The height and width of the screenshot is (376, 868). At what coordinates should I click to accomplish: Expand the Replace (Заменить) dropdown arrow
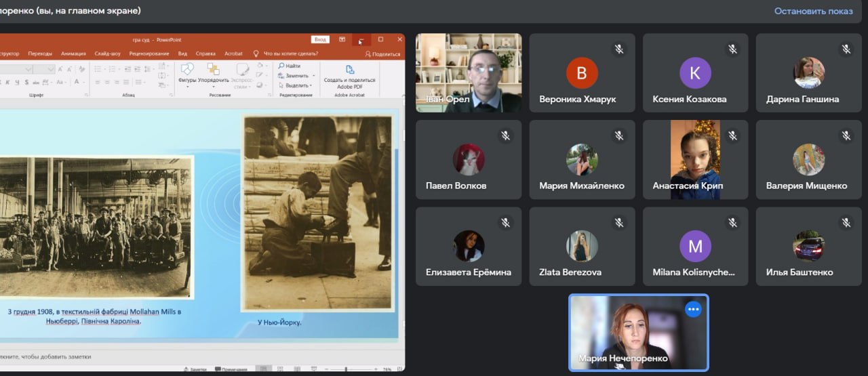click(312, 76)
